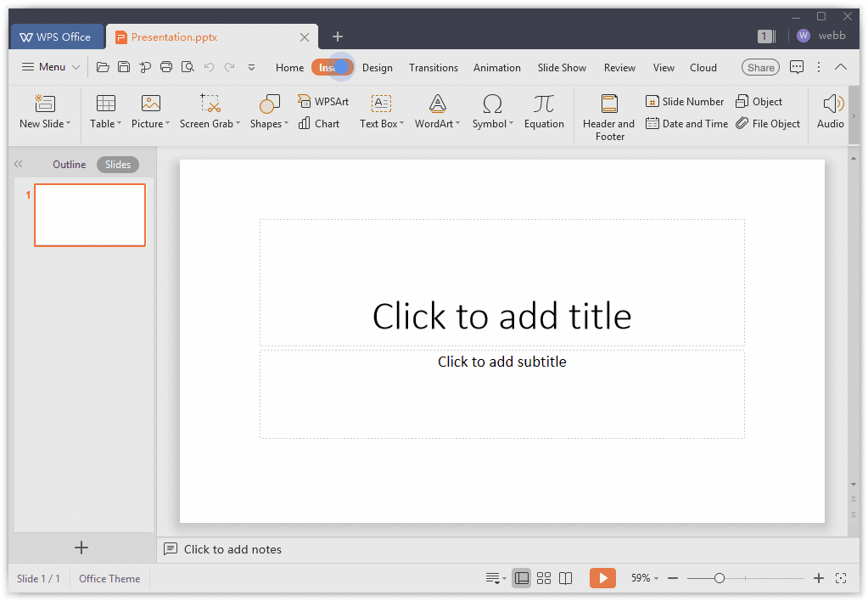Switch to the Design tab

tap(378, 68)
